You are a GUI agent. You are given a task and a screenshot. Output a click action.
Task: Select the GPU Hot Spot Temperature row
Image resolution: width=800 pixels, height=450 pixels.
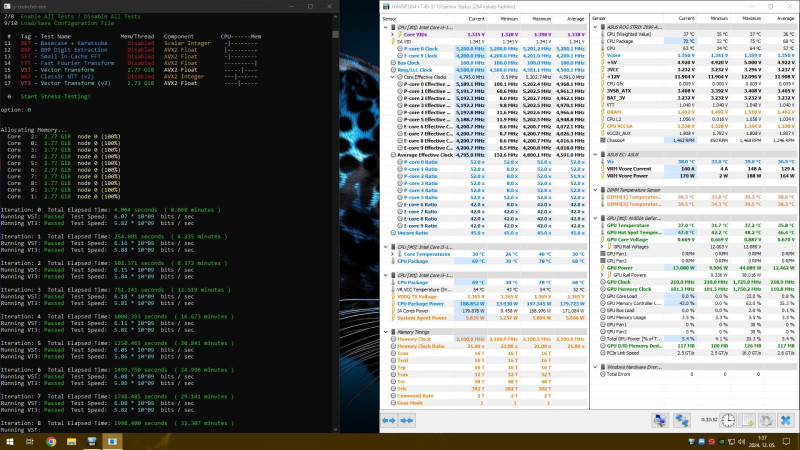[x=694, y=233]
